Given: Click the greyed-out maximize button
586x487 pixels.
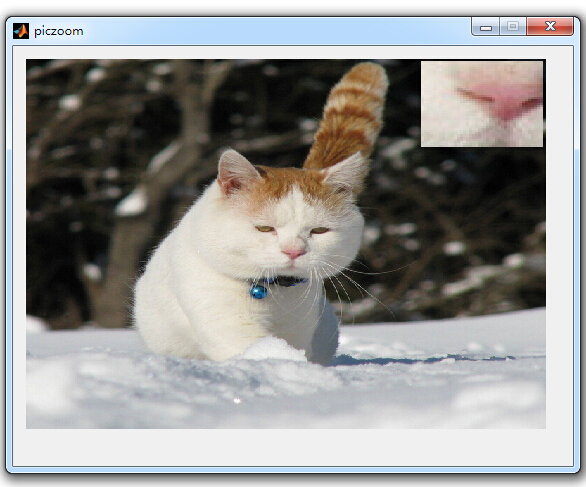Looking at the screenshot, I should (513, 27).
